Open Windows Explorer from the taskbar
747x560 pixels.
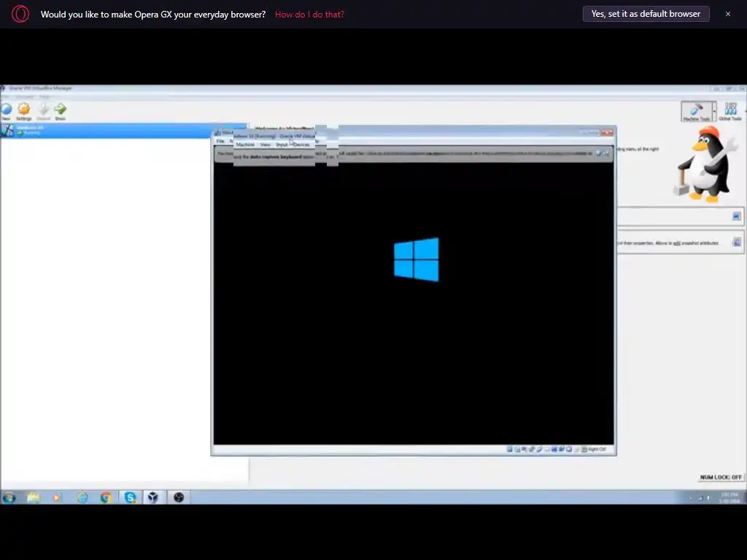click(34, 497)
